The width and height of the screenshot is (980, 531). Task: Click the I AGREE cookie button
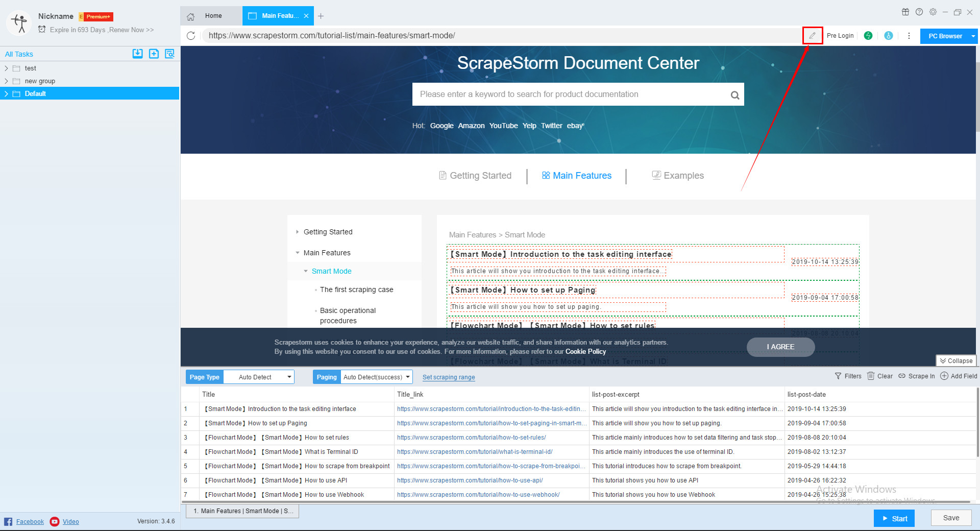click(x=780, y=347)
